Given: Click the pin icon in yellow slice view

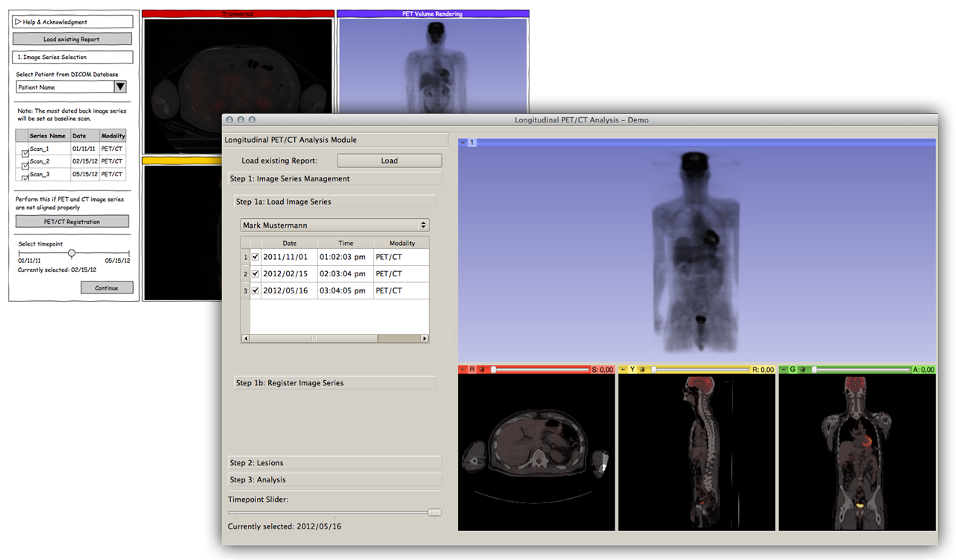Looking at the screenshot, I should (624, 370).
